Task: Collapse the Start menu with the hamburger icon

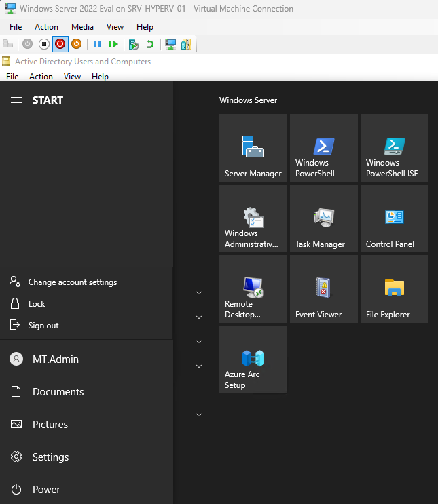Action: click(16, 100)
